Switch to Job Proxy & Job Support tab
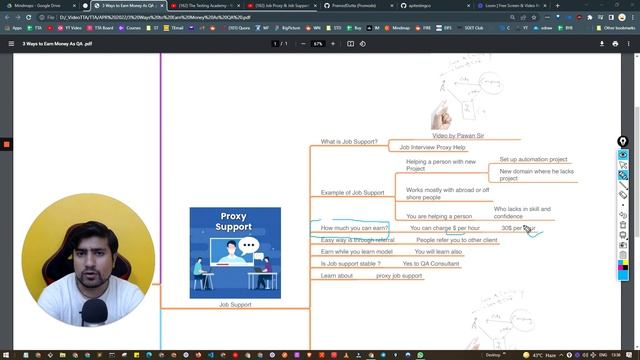This screenshot has height=360, width=640. click(x=282, y=6)
